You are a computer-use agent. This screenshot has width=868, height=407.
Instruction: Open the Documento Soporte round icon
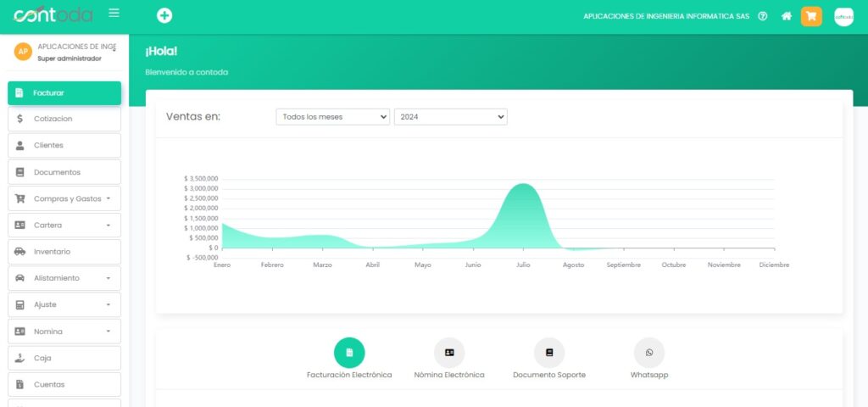tap(549, 353)
